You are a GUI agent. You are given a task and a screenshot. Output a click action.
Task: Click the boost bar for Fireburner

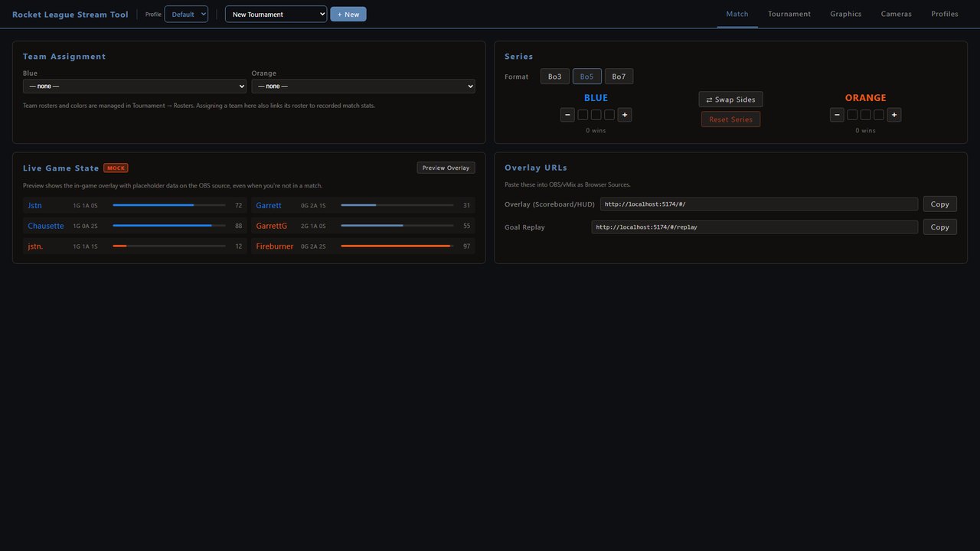397,246
